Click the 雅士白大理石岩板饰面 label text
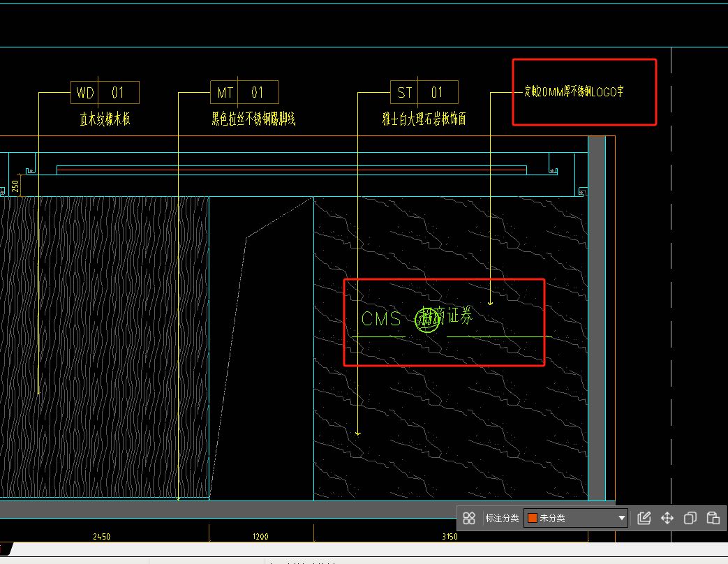The height and width of the screenshot is (564, 728). click(x=424, y=119)
